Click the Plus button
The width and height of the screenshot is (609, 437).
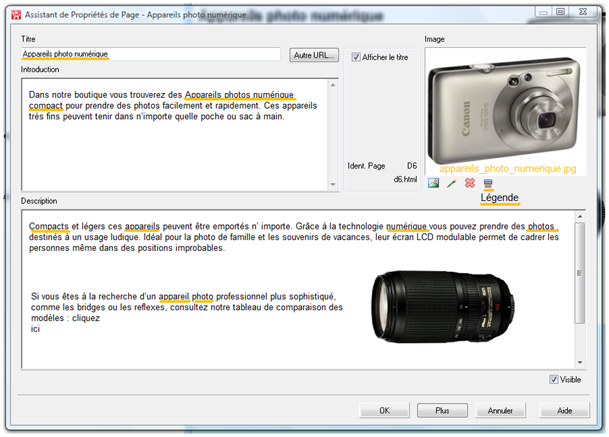tap(442, 410)
